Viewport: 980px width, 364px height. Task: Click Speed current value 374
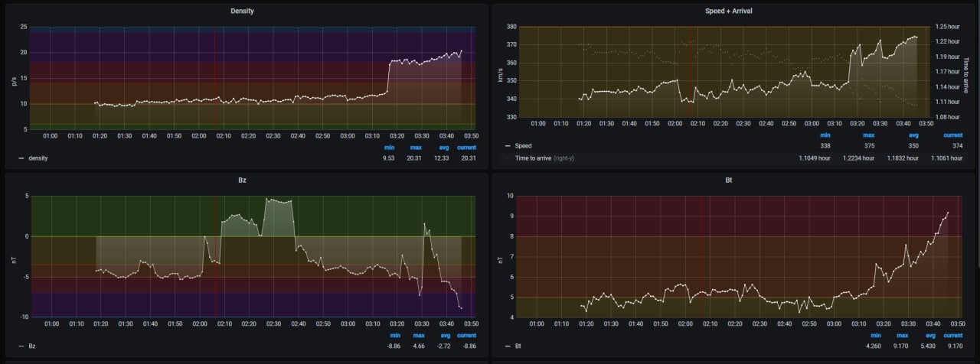coord(957,145)
